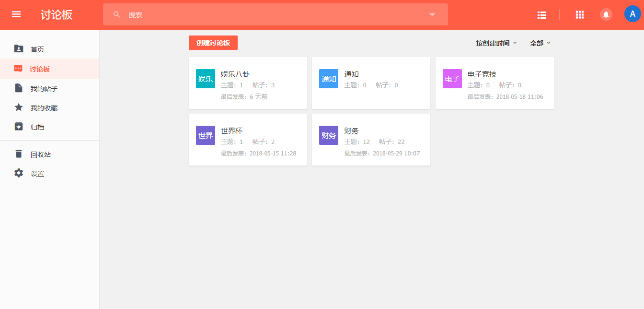Click the 创建讨论板 button
This screenshot has height=309, width=644.
tap(213, 43)
